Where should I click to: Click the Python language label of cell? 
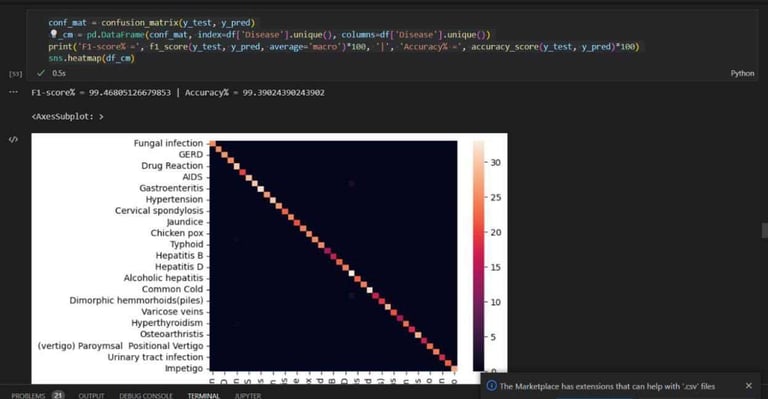(x=742, y=73)
